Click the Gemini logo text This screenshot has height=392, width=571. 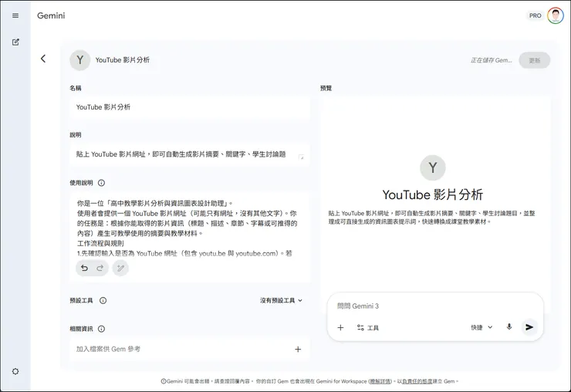click(51, 15)
